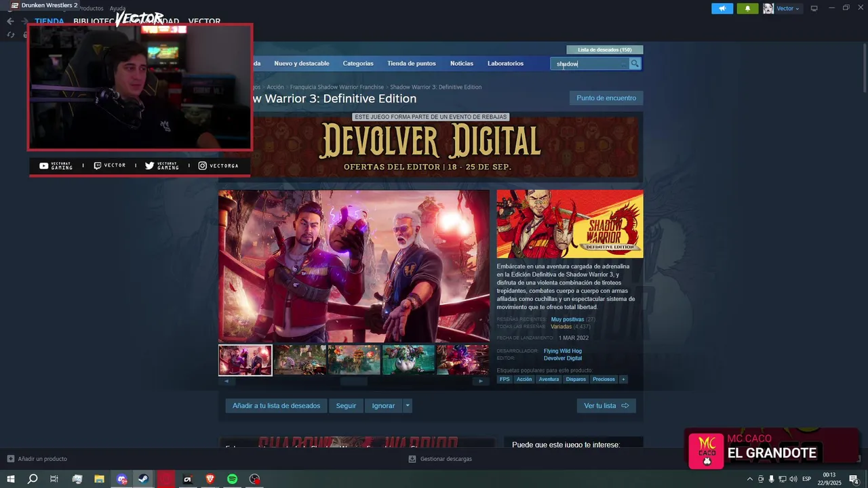Open Flying Wild Hog developer link

563,351
